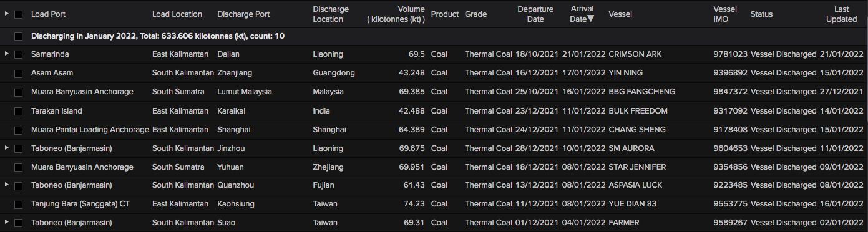Sort by Load Location column header
The image size is (868, 232).
pyautogui.click(x=177, y=14)
